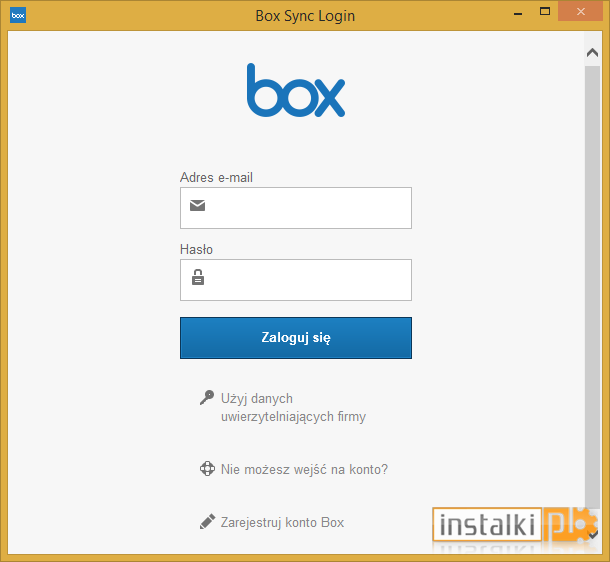Viewport: 610px width, 562px height.
Task: Click the vertical scrollbar thumb
Action: coord(592,287)
